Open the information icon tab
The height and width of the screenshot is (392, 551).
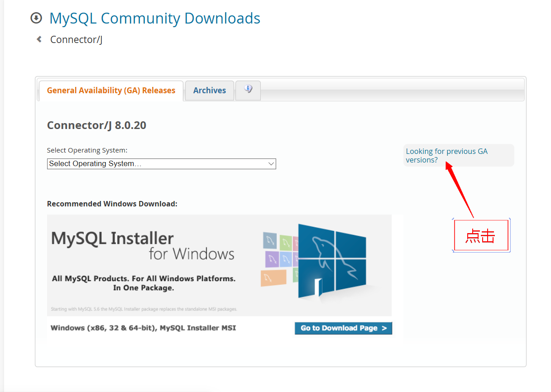(248, 90)
